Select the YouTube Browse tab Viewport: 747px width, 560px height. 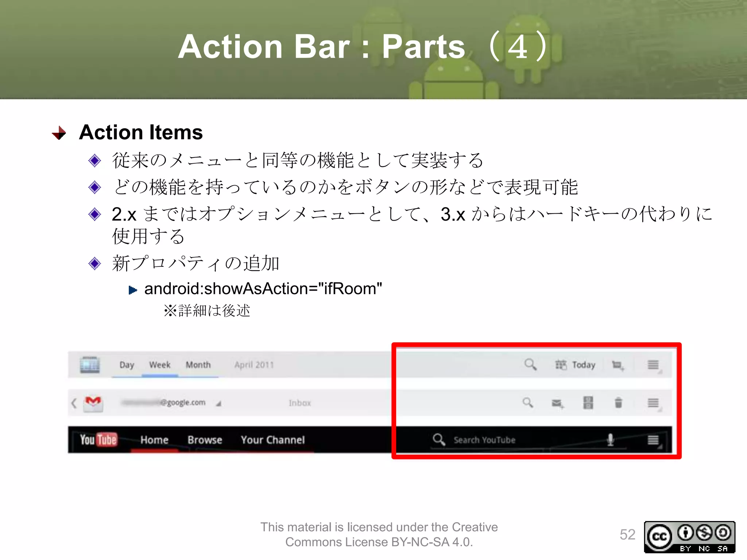[x=205, y=440]
